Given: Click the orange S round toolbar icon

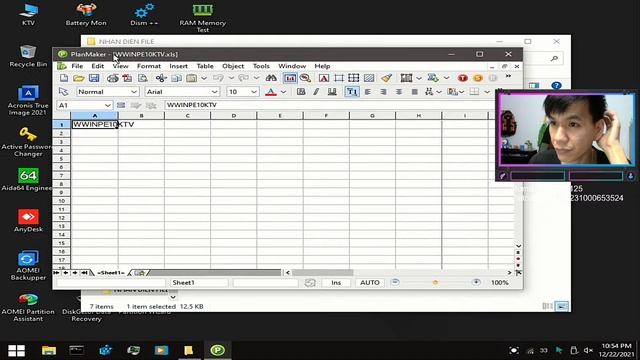Looking at the screenshot, I should point(478,78).
